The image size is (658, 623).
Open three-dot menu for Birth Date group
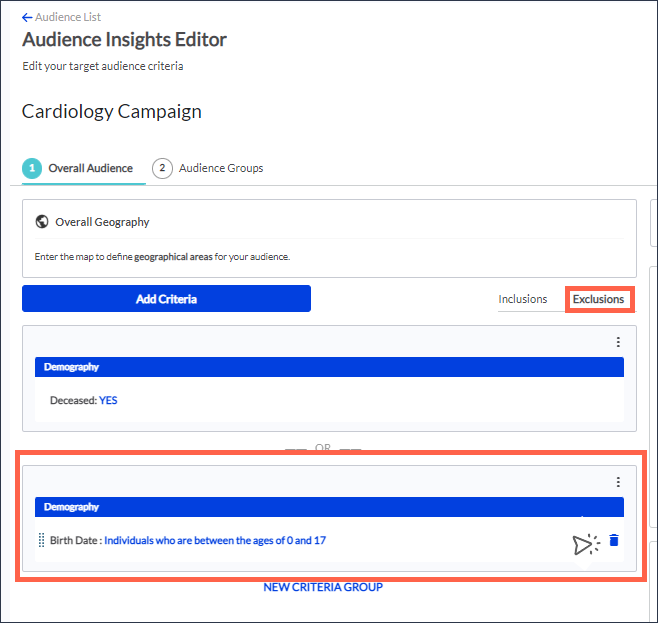pos(618,482)
